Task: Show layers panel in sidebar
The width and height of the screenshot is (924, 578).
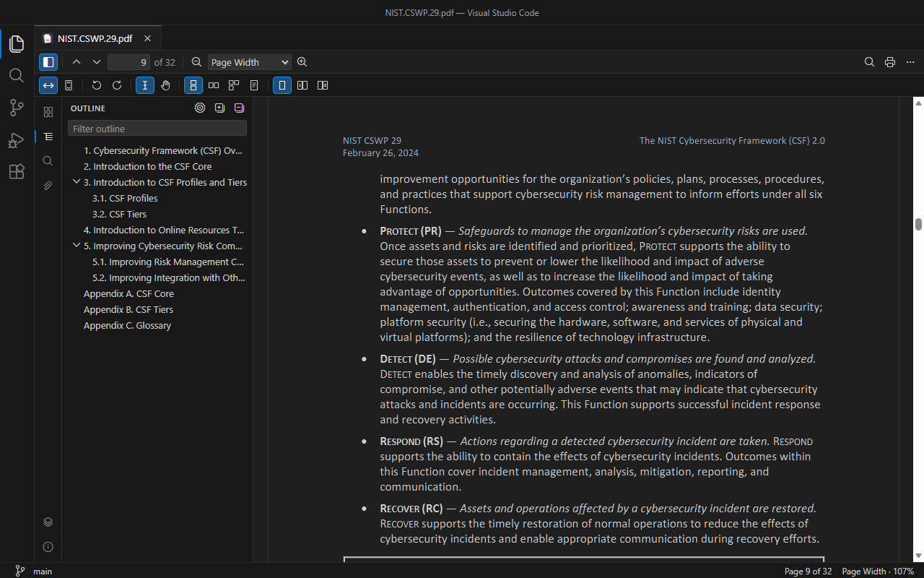Action: point(48,522)
